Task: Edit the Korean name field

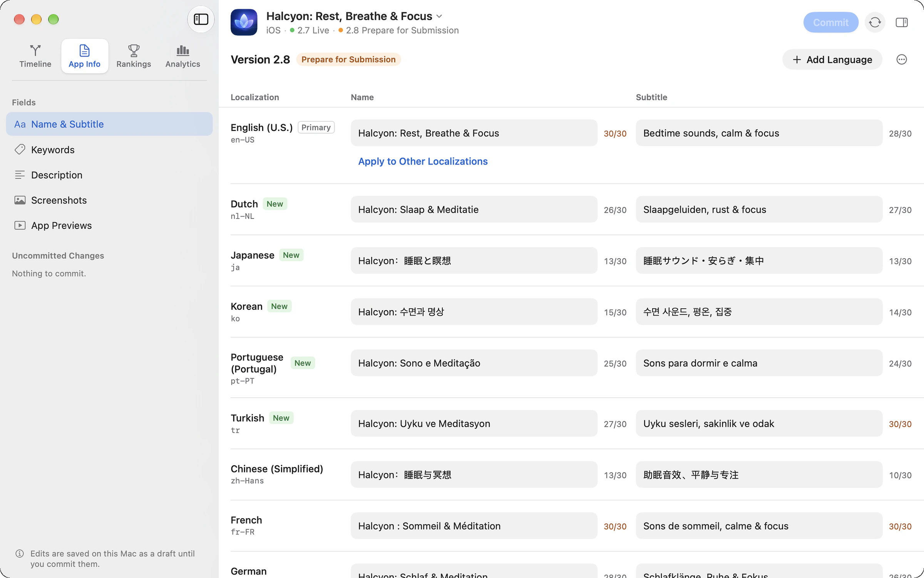Action: pos(474,312)
